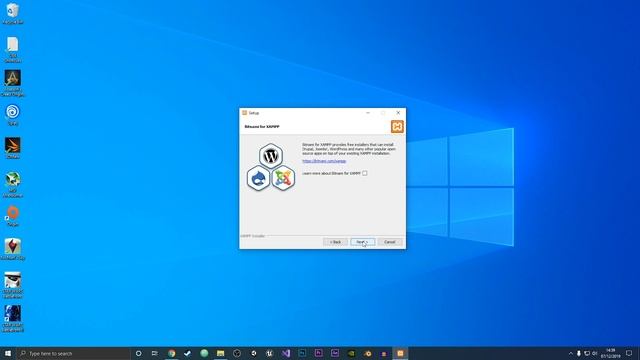Select the Uplay desktop icon
The image size is (640, 360).
tap(13, 115)
